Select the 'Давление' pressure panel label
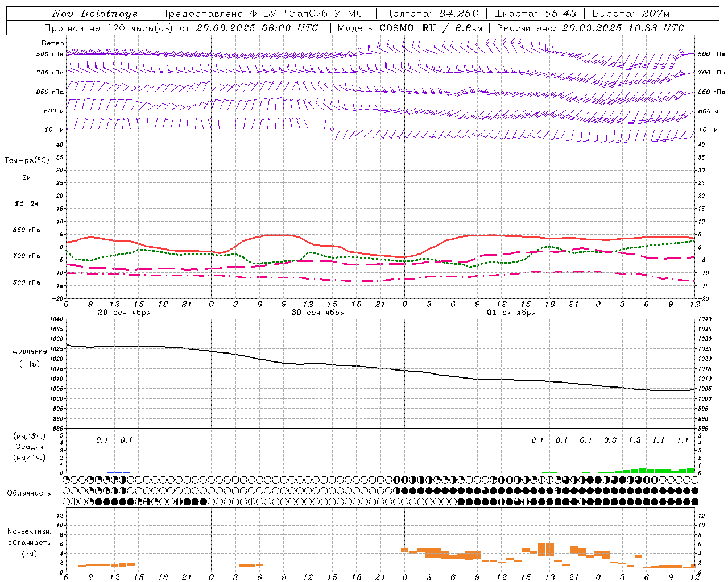 (30, 351)
